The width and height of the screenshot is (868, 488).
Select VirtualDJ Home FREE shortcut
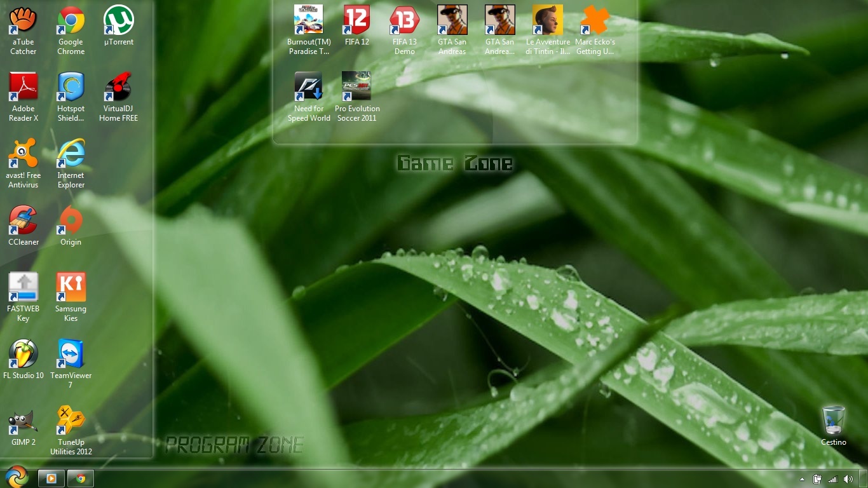click(119, 97)
